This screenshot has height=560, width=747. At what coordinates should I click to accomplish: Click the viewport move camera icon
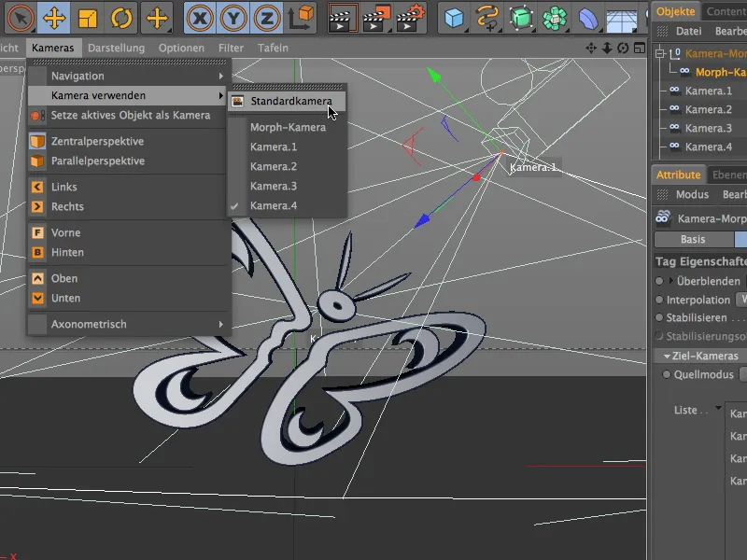[x=591, y=49]
